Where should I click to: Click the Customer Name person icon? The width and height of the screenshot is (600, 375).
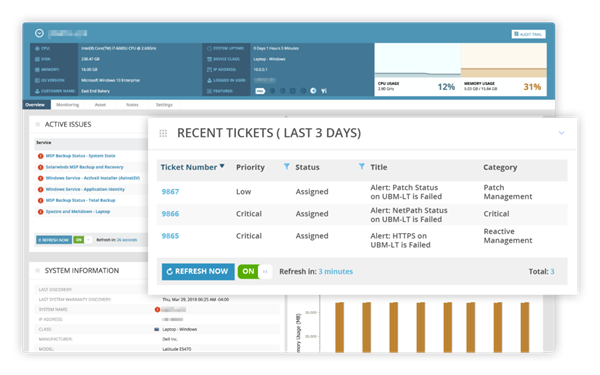click(37, 91)
